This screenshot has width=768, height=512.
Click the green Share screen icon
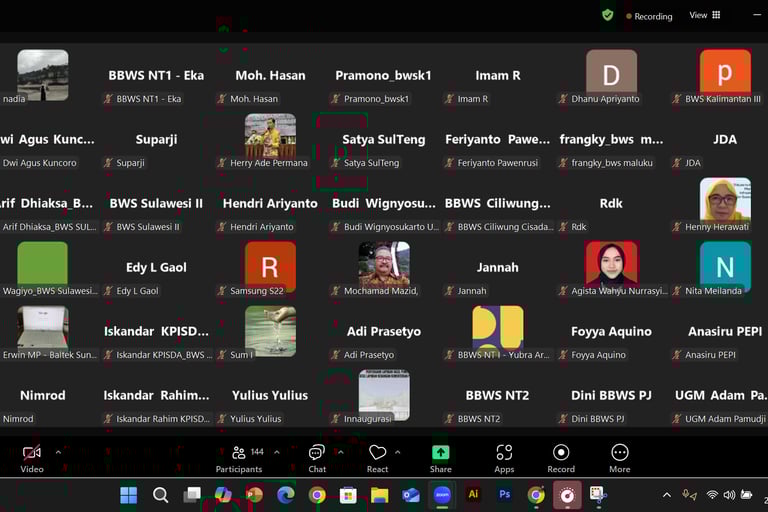(440, 453)
